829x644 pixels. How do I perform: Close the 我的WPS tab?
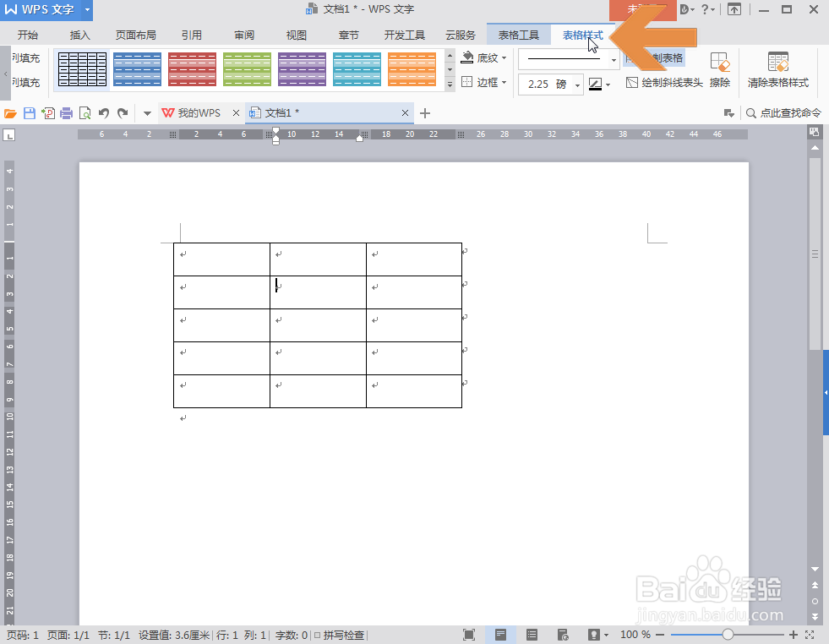coord(237,113)
